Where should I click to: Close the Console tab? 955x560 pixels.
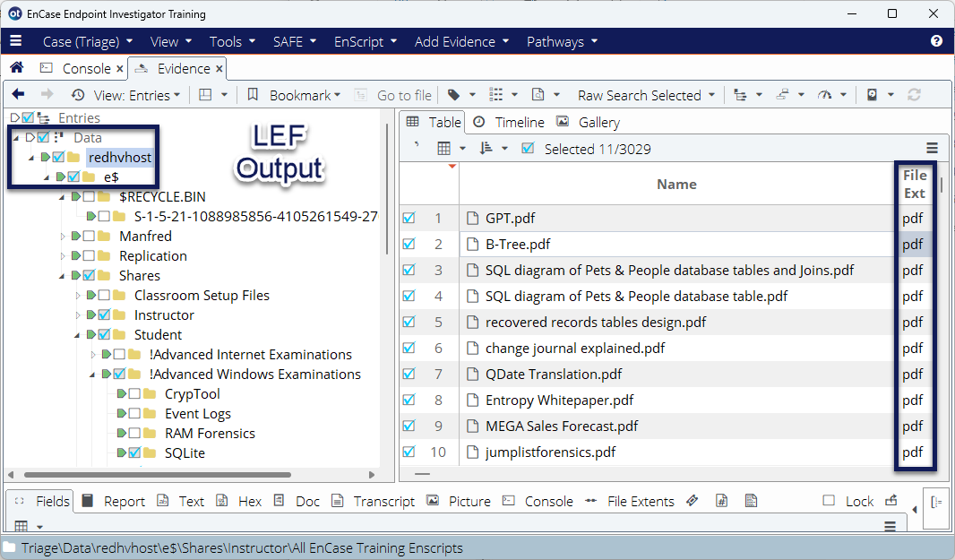click(120, 69)
